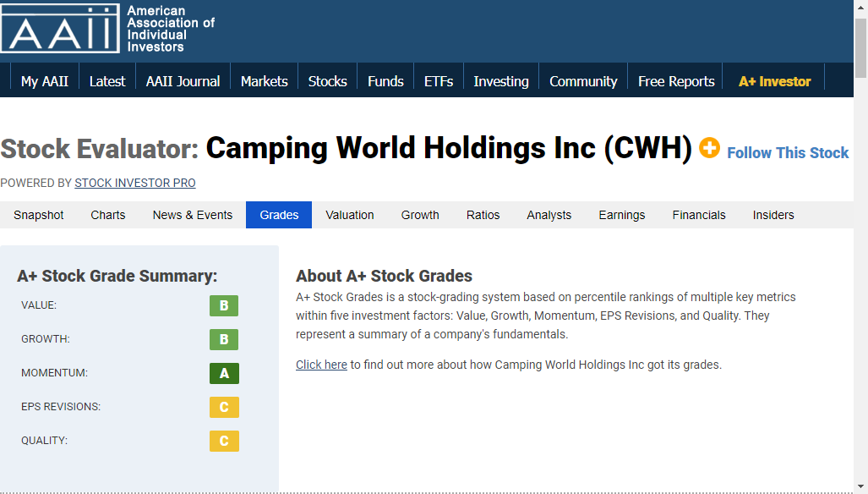Click the Quality grade C badge

click(224, 441)
